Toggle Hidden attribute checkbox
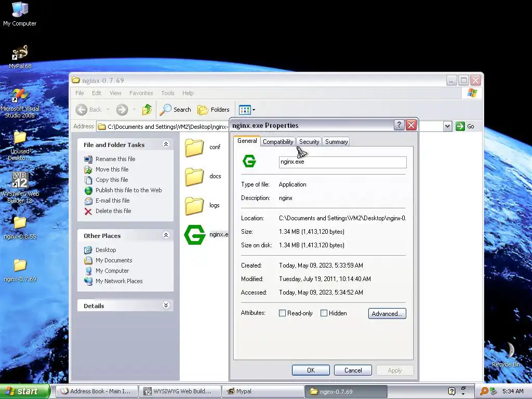532x399 pixels. [324, 313]
